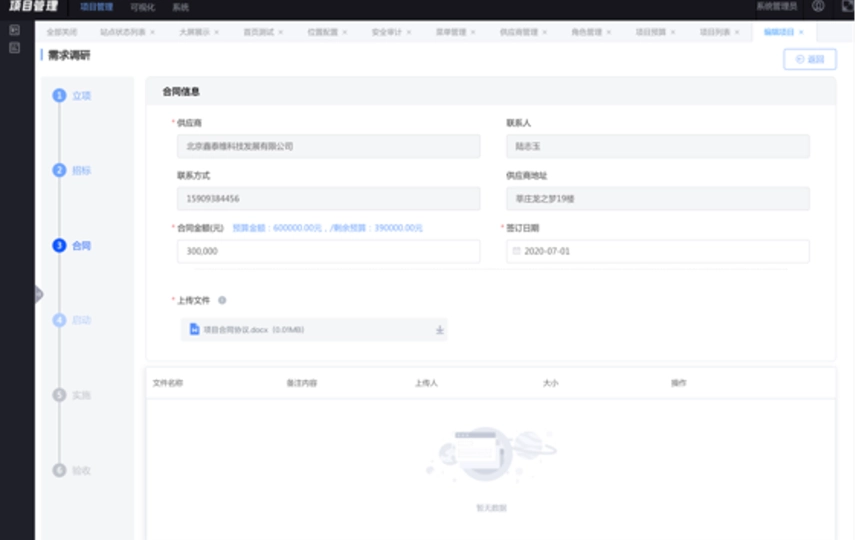This screenshot has width=856, height=540.
Task: Switch to 角色管理 tab
Action: click(x=586, y=32)
